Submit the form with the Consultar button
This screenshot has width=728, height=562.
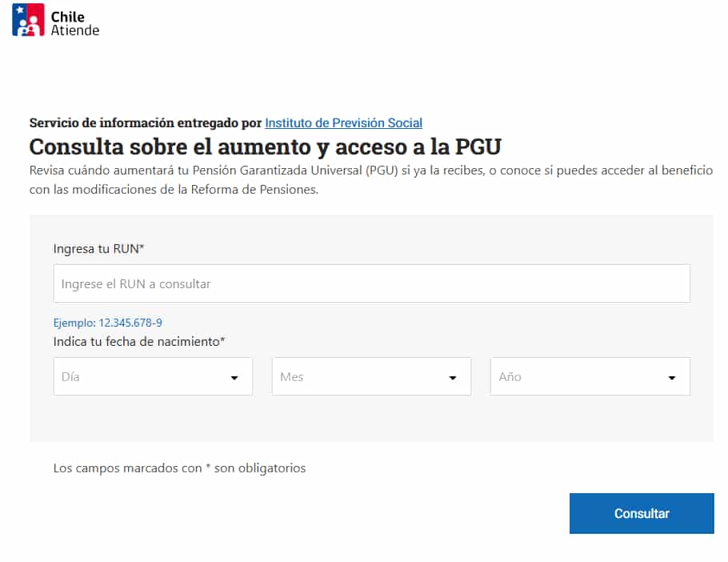[642, 513]
